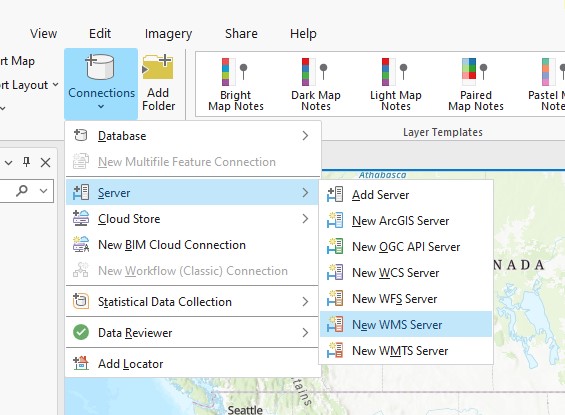Open the search options dropdown arrow

pos(44,191)
